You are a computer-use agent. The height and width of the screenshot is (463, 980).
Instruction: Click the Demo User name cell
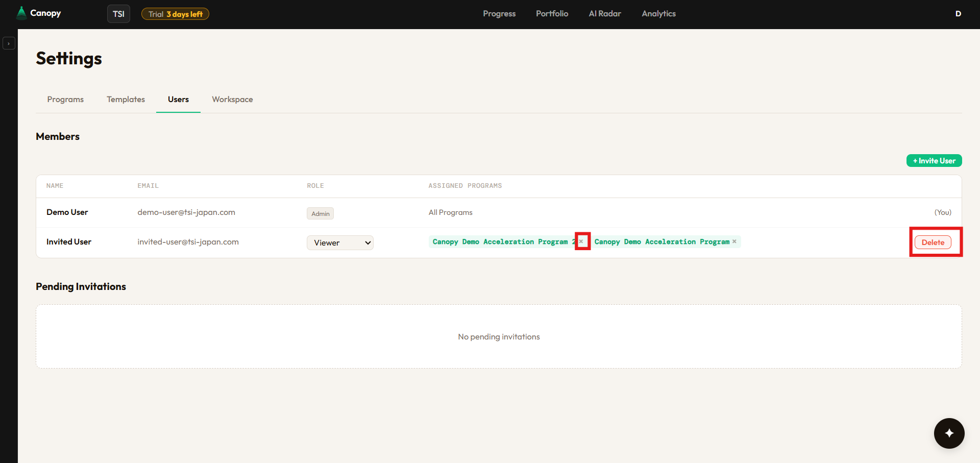pos(67,212)
